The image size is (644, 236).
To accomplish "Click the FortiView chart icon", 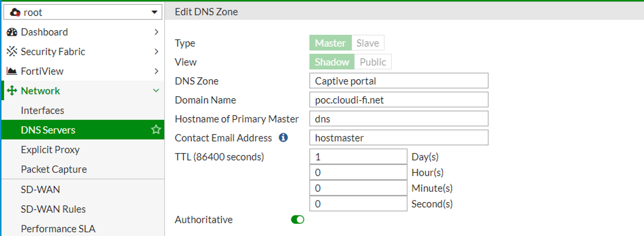I will click(12, 71).
